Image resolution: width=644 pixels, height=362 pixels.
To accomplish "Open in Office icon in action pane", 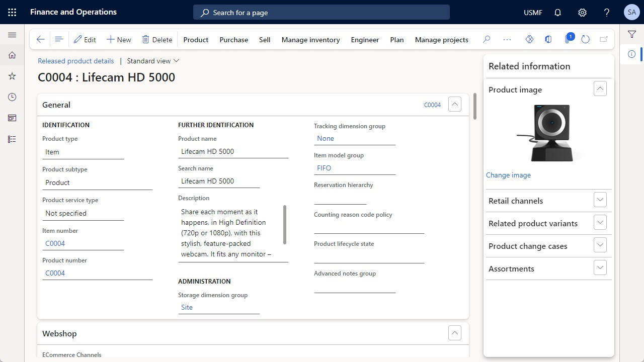I will (x=548, y=39).
